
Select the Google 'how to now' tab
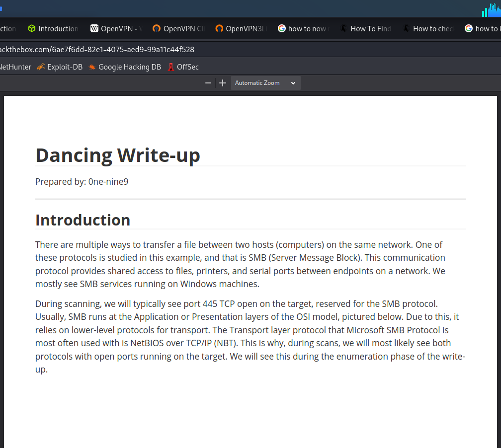click(x=303, y=29)
